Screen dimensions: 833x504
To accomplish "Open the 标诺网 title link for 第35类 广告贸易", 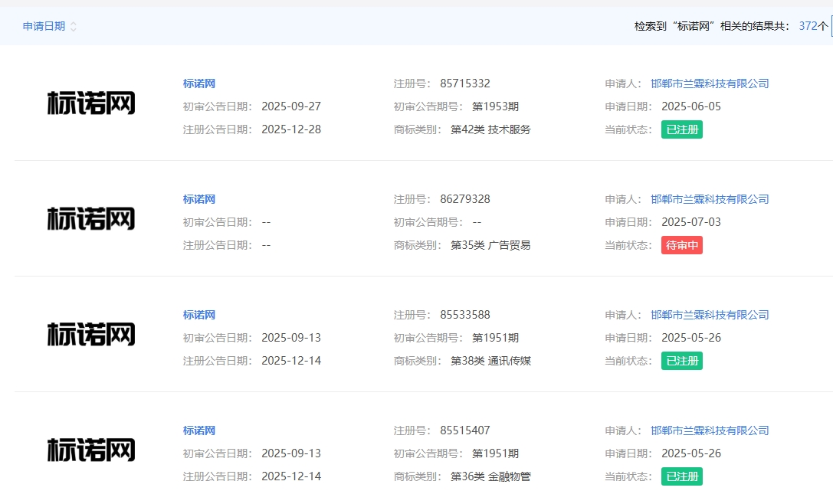I will click(x=199, y=199).
